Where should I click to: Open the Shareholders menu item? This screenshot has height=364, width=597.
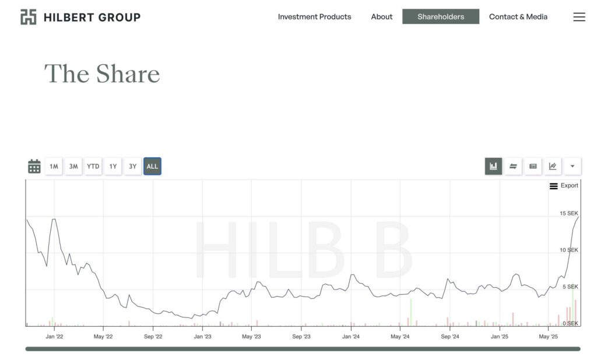click(440, 16)
